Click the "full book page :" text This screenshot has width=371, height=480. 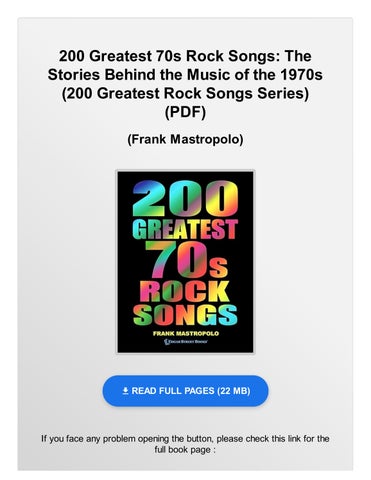click(185, 450)
